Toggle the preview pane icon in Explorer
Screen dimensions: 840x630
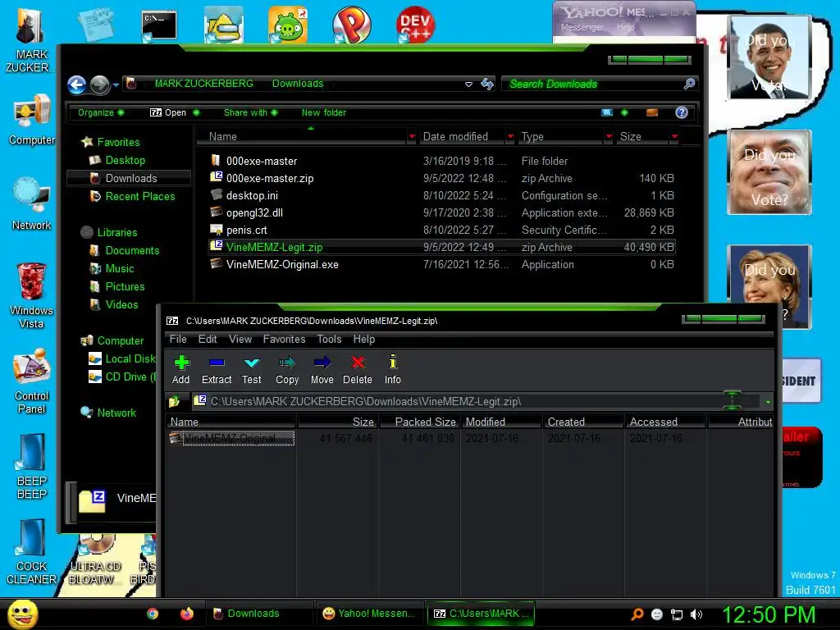[x=652, y=112]
